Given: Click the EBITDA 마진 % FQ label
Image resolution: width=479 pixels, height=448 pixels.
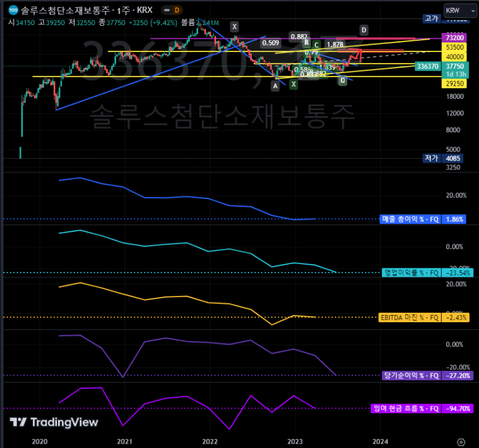Looking at the screenshot, I should point(410,317).
